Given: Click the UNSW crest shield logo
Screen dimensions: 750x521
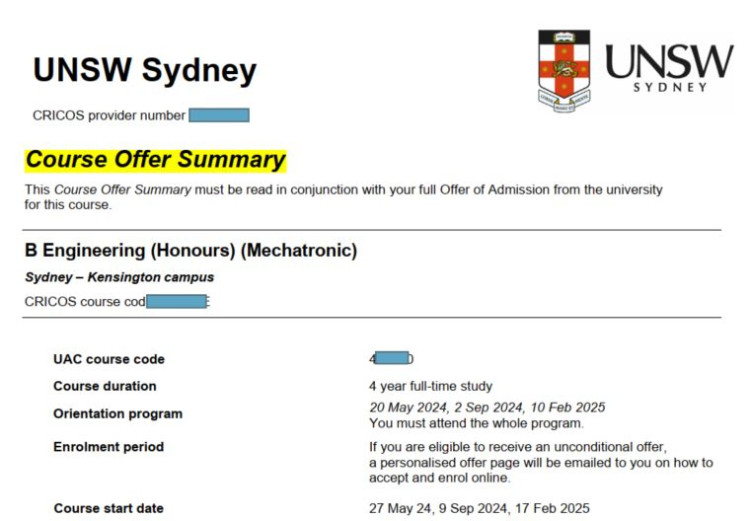Looking at the screenshot, I should [x=564, y=71].
